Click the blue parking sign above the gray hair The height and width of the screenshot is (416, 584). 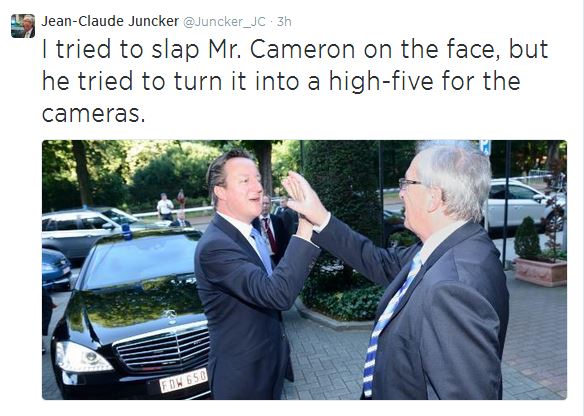click(485, 147)
